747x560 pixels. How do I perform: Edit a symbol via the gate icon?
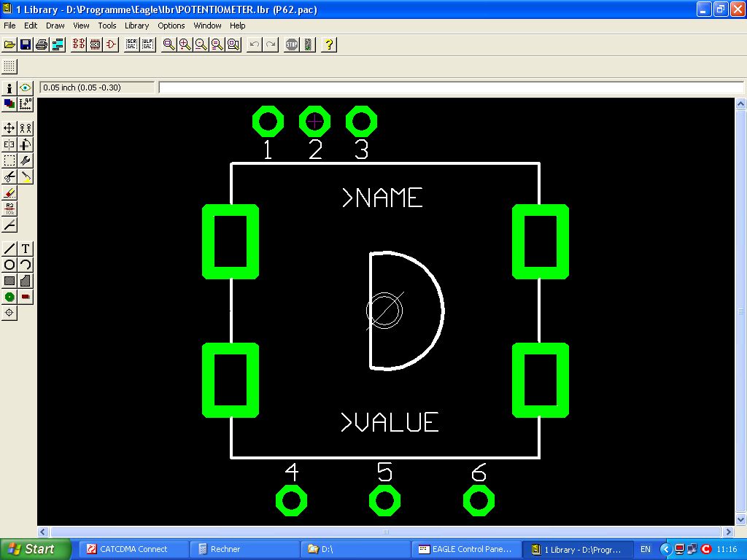[x=111, y=44]
